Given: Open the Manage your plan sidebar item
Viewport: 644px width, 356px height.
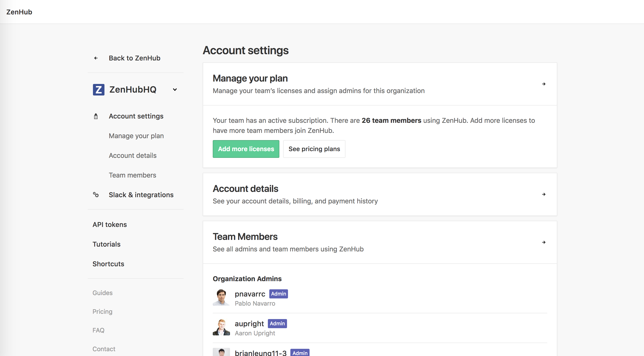Looking at the screenshot, I should point(136,136).
